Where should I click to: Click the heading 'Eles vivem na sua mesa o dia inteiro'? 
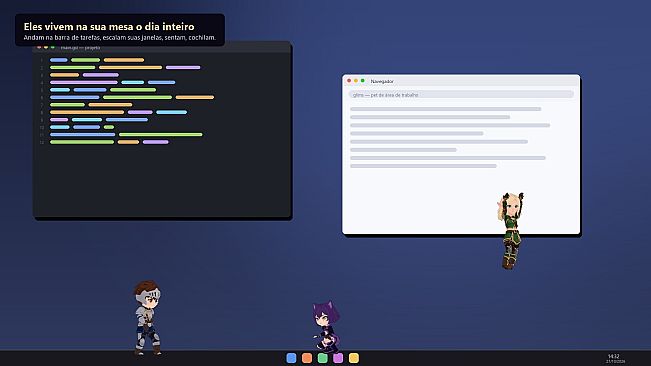pos(109,27)
